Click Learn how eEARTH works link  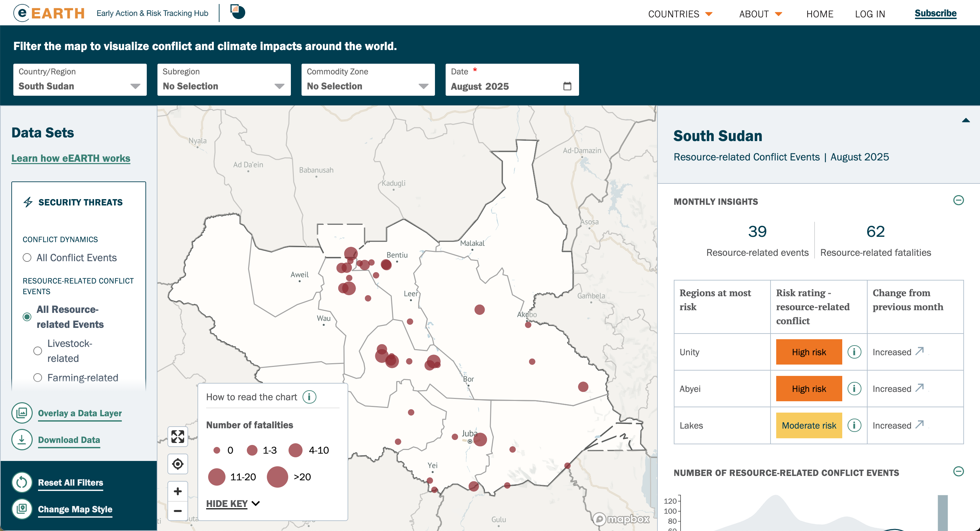tap(71, 158)
